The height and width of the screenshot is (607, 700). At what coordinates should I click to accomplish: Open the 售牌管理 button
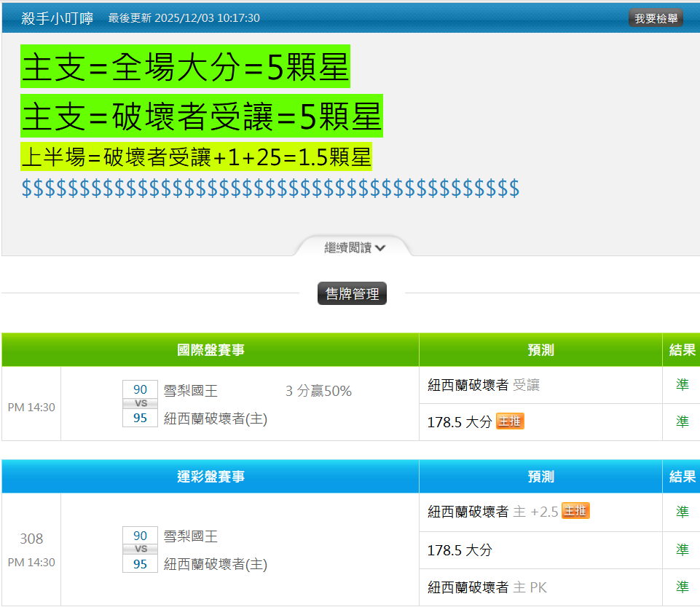(352, 294)
